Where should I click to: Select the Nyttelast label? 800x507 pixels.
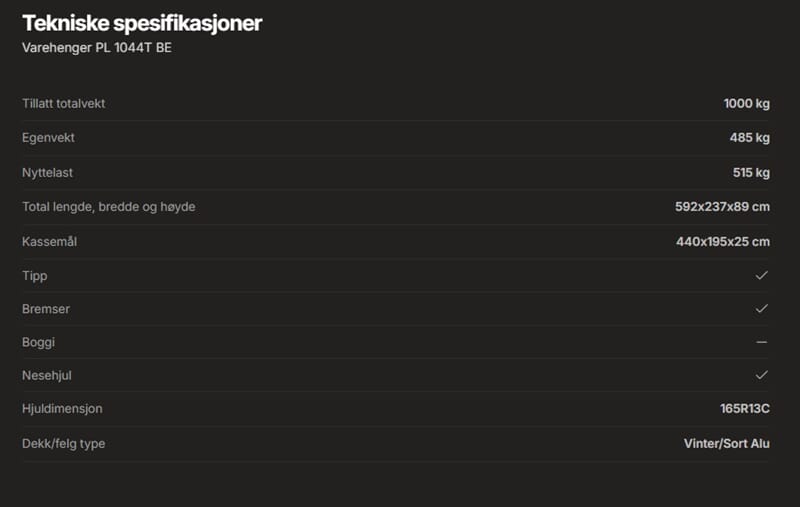[47, 172]
